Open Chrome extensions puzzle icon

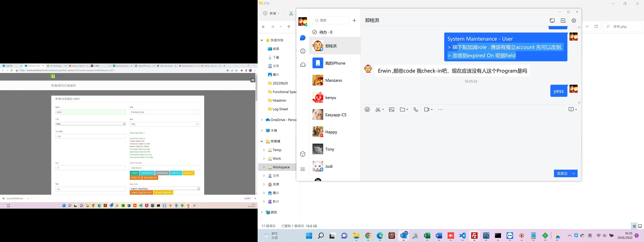coord(241,70)
